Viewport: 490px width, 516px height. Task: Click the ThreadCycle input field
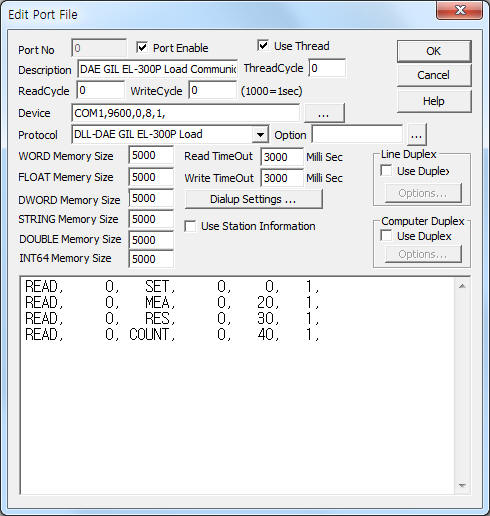(327, 68)
